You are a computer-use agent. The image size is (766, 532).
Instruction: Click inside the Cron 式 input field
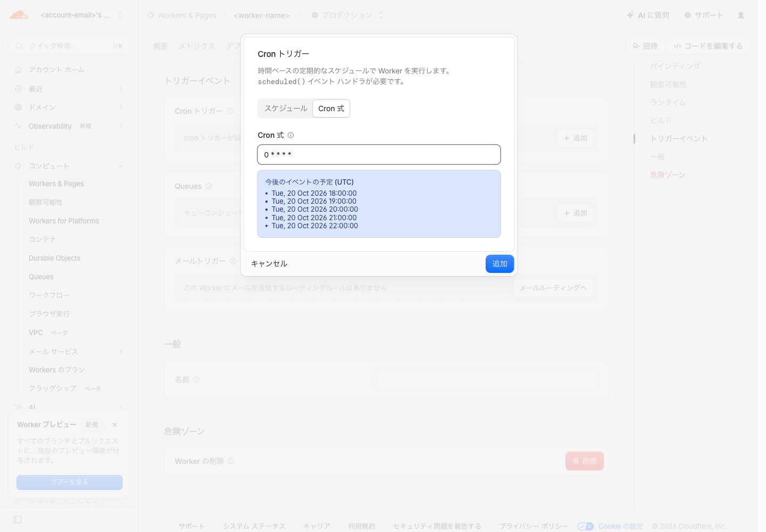[x=379, y=154]
